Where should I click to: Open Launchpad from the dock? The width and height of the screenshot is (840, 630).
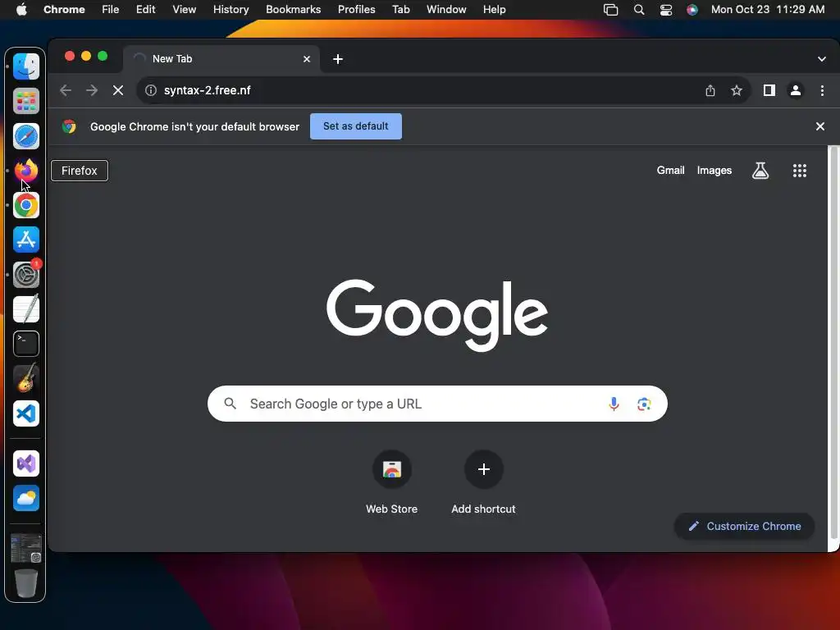tap(25, 101)
